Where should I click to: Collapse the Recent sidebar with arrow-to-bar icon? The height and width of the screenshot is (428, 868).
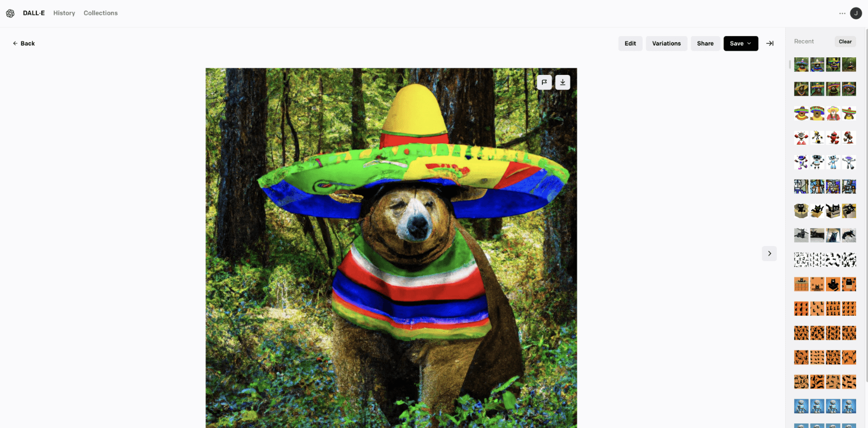(770, 43)
